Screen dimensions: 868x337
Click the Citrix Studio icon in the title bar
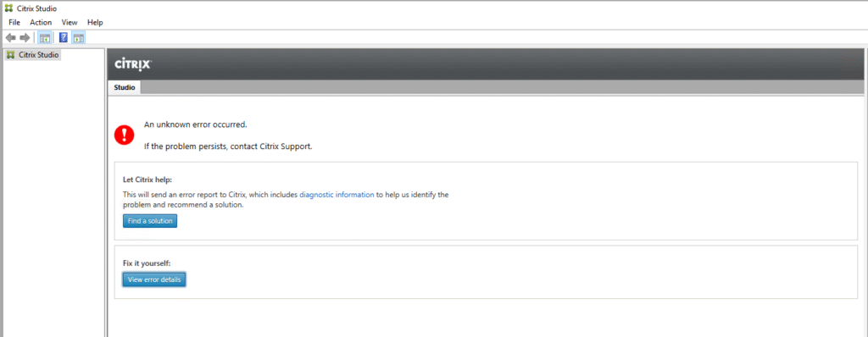click(x=8, y=8)
